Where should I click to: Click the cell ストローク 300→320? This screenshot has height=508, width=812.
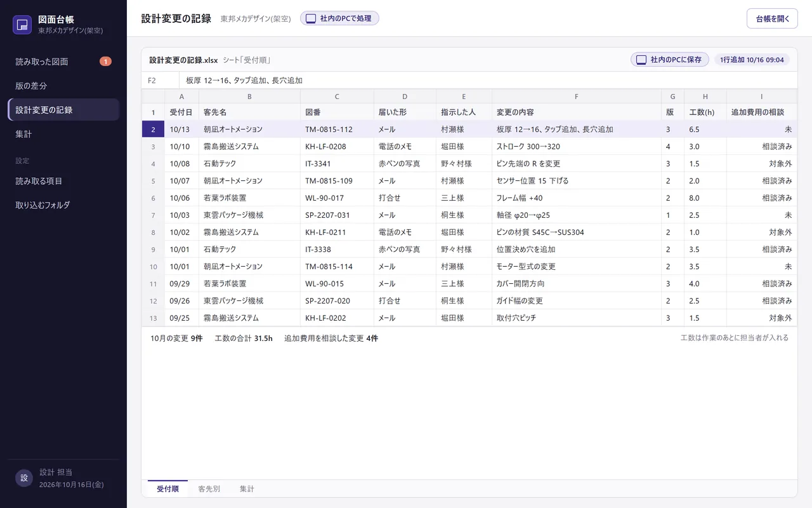(x=577, y=147)
